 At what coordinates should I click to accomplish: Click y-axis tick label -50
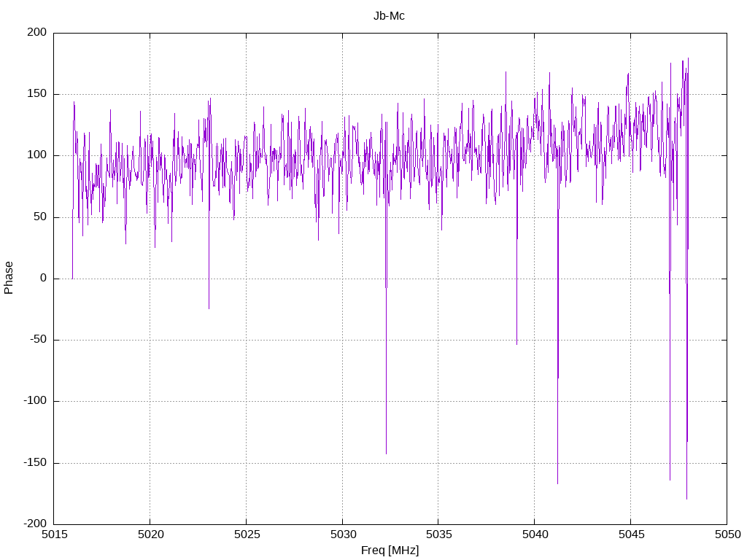coord(39,340)
